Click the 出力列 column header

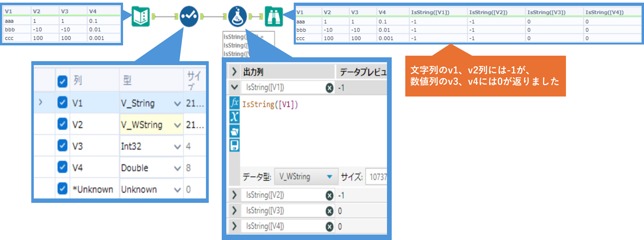pyautogui.click(x=253, y=72)
